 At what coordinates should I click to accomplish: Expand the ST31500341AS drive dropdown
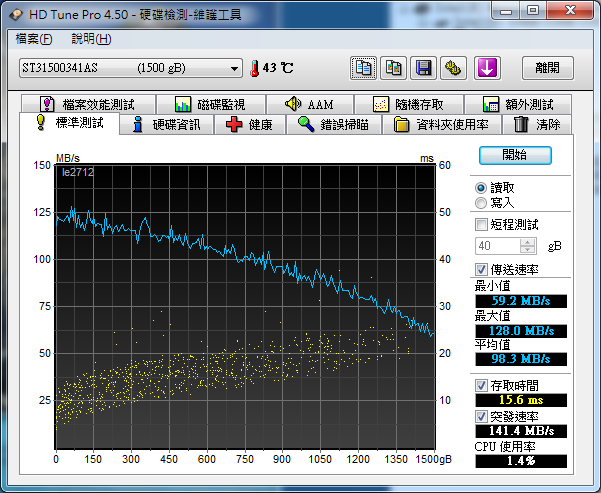(x=235, y=68)
